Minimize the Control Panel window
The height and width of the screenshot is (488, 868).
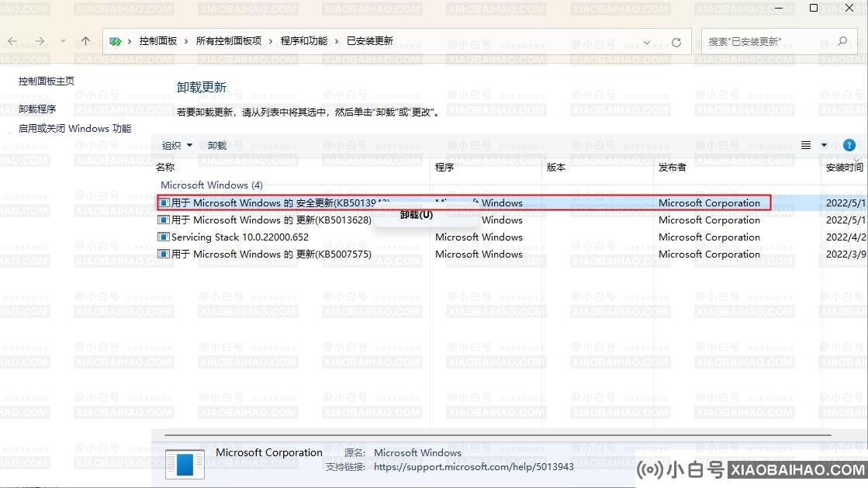778,8
